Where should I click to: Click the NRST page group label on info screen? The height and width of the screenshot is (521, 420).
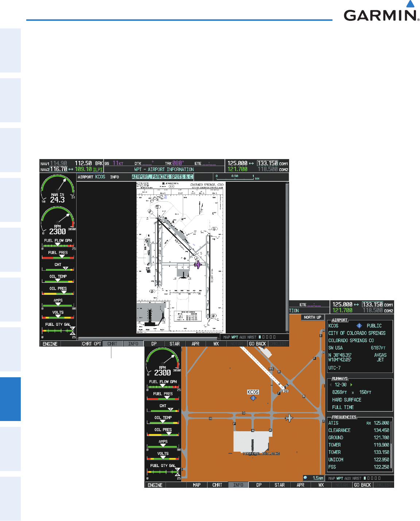click(x=357, y=478)
